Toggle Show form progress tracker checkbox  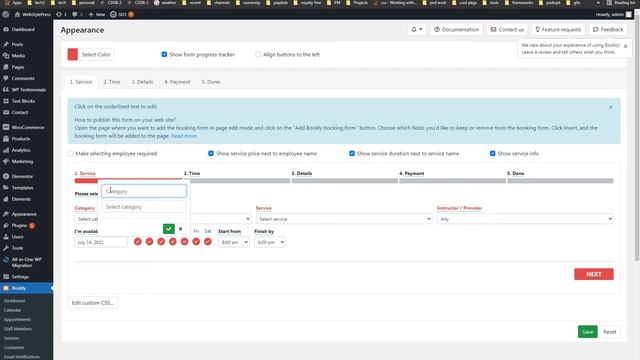pos(164,54)
